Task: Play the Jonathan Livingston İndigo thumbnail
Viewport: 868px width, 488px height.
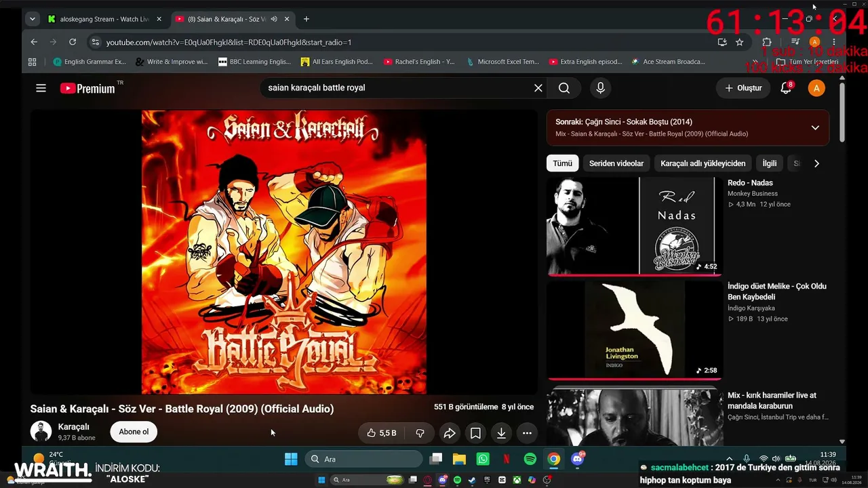Action: pyautogui.click(x=635, y=330)
